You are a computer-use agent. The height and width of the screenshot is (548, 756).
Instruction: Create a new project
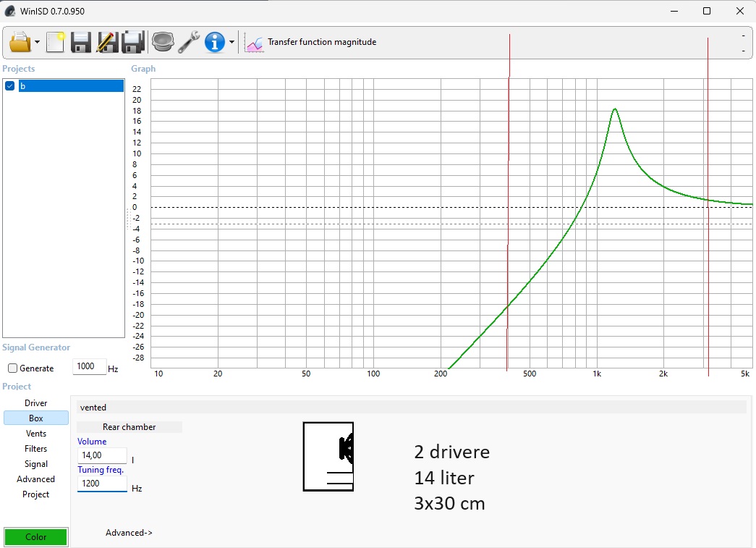point(56,42)
